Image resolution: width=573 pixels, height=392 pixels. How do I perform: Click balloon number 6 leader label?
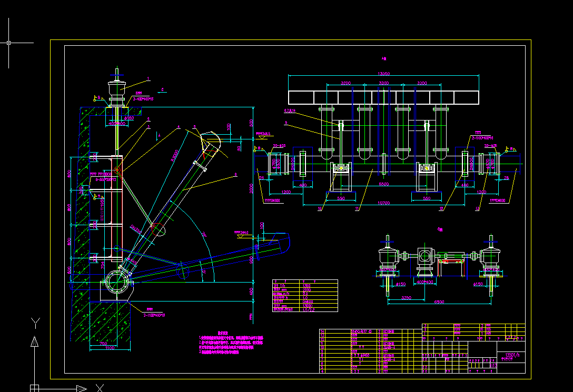pos(235,175)
